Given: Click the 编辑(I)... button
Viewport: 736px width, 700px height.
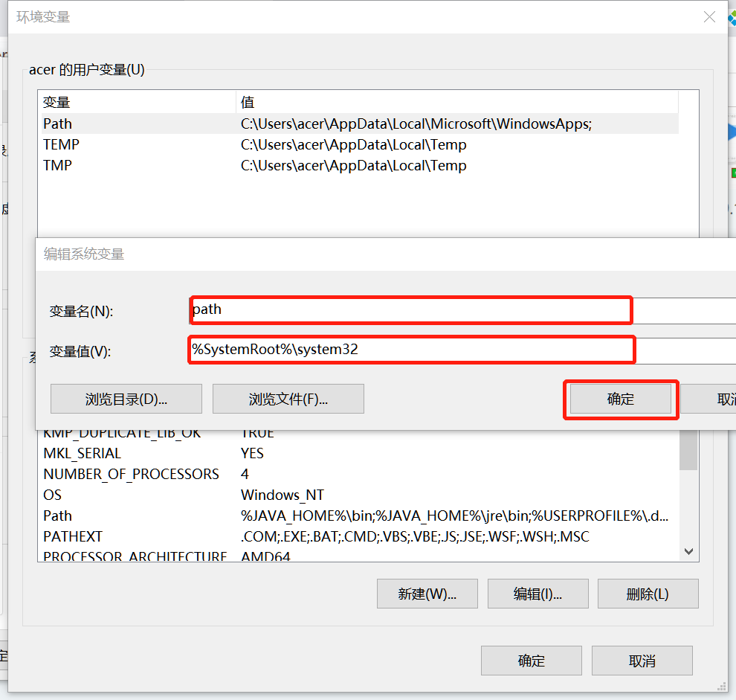Looking at the screenshot, I should pos(538,594).
